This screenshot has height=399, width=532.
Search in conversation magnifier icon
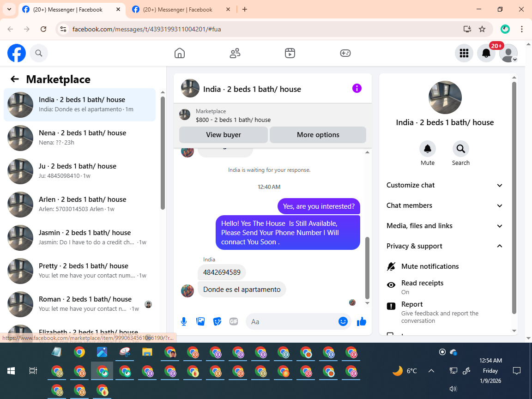click(461, 149)
